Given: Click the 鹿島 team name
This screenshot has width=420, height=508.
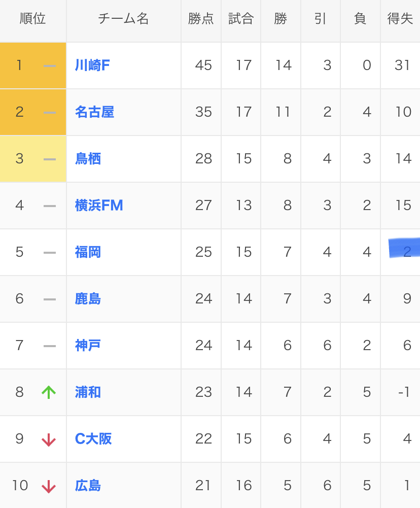Looking at the screenshot, I should tap(88, 299).
